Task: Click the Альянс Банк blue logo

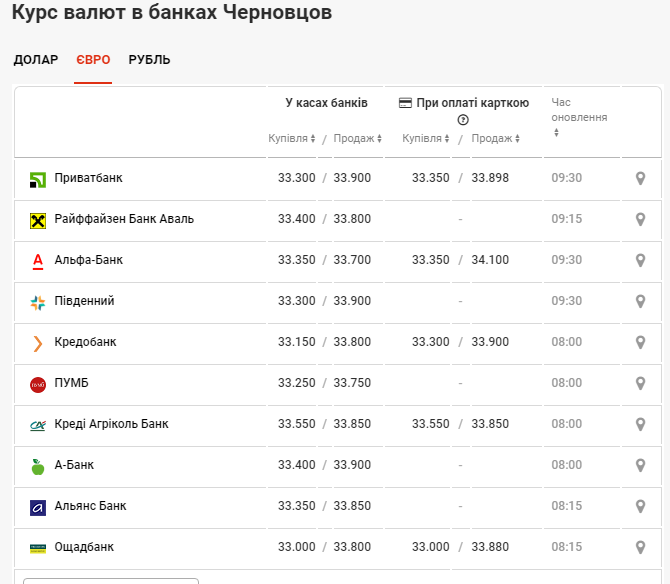Action: click(x=38, y=508)
